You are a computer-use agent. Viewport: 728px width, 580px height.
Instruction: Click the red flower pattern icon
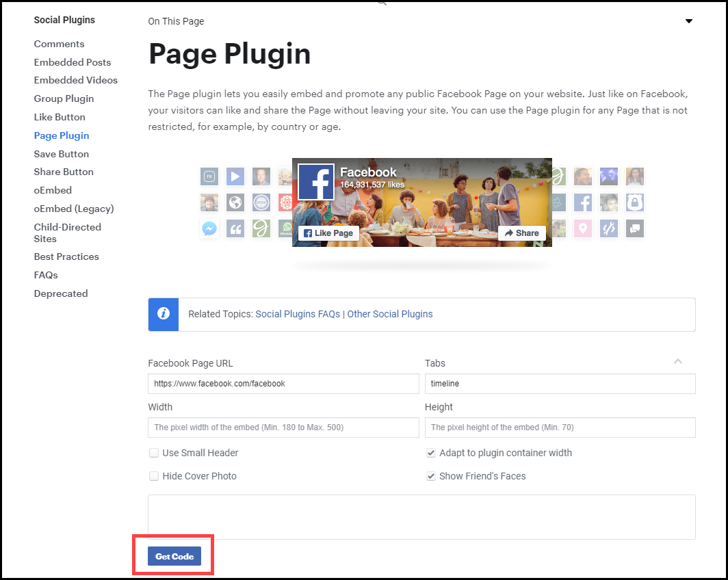(x=285, y=202)
